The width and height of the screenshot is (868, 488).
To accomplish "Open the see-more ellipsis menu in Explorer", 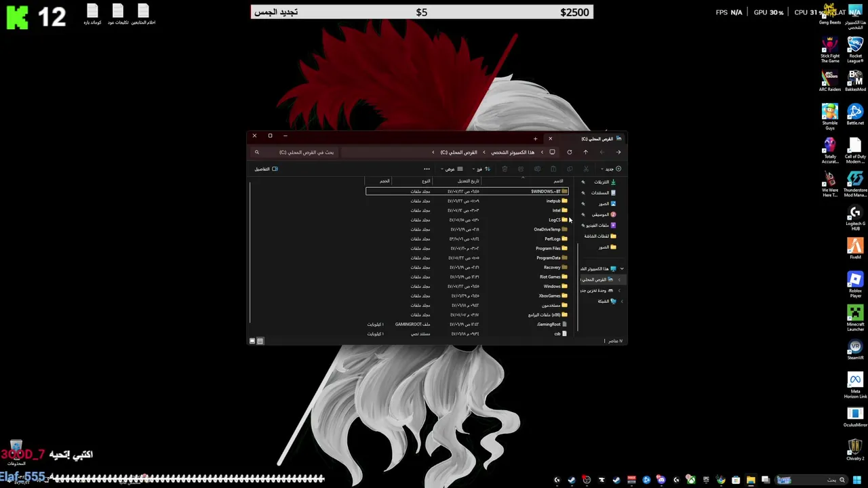I will (x=427, y=169).
